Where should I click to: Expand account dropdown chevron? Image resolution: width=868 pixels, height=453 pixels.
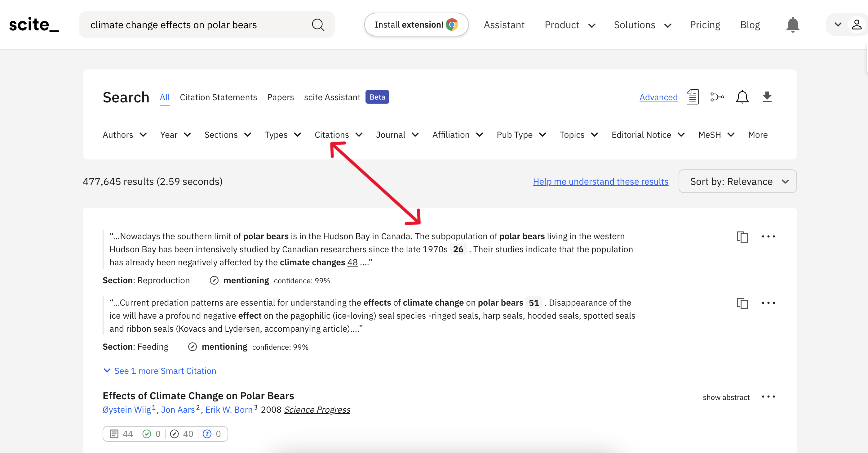click(838, 25)
